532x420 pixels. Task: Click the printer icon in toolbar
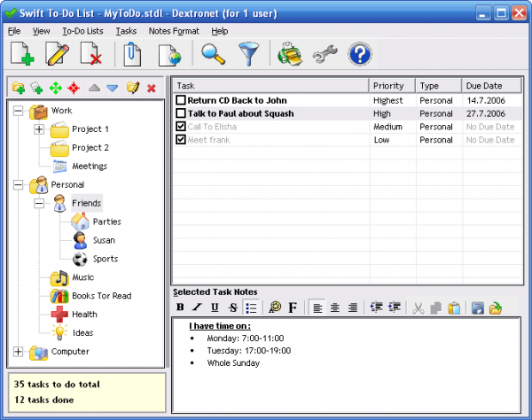[289, 55]
